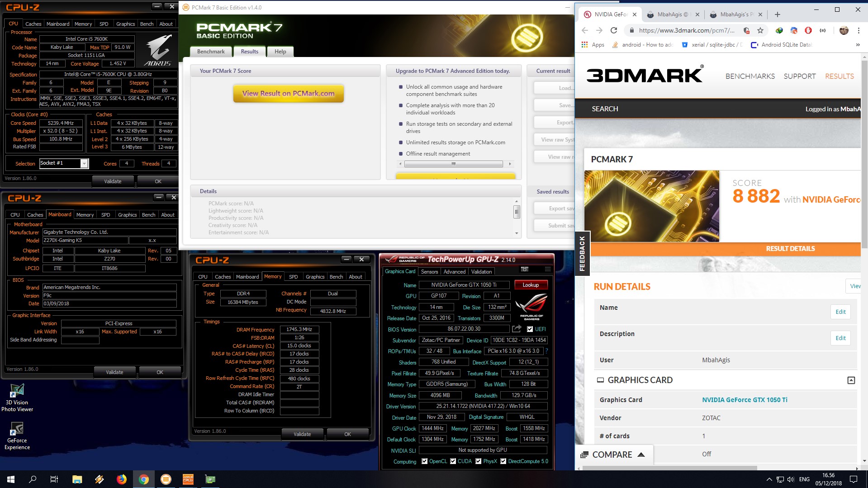The height and width of the screenshot is (488, 868).
Task: Edit the Description on 3DMark run details
Action: [x=840, y=338]
